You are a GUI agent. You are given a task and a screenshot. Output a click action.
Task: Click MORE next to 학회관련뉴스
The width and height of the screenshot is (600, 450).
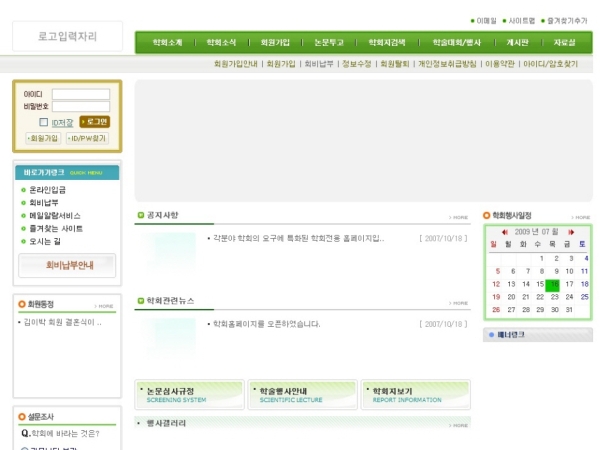[458, 302]
